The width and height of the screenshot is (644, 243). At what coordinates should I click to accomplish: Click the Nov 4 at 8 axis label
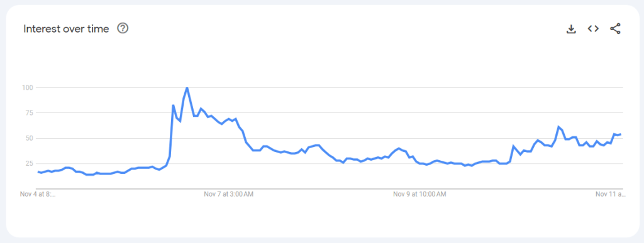point(38,194)
